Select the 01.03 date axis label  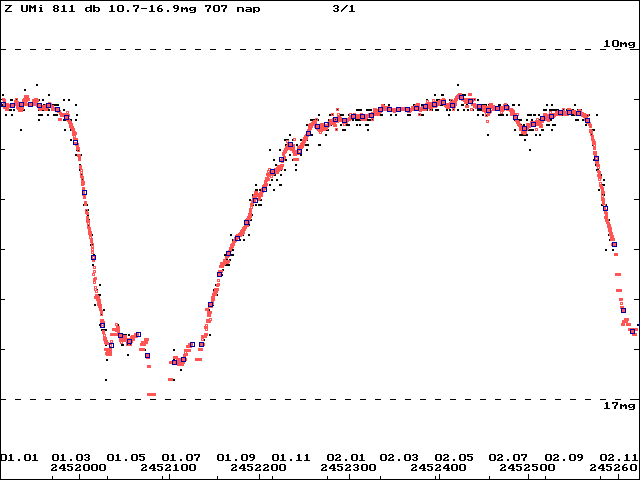71,458
